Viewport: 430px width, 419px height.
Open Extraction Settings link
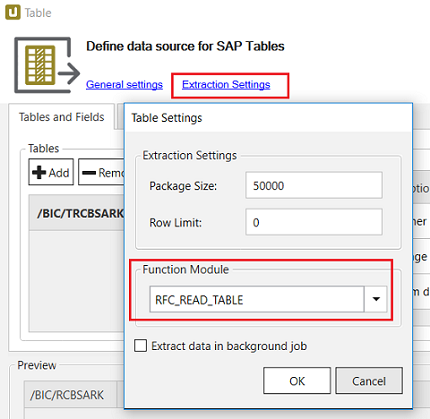226,85
